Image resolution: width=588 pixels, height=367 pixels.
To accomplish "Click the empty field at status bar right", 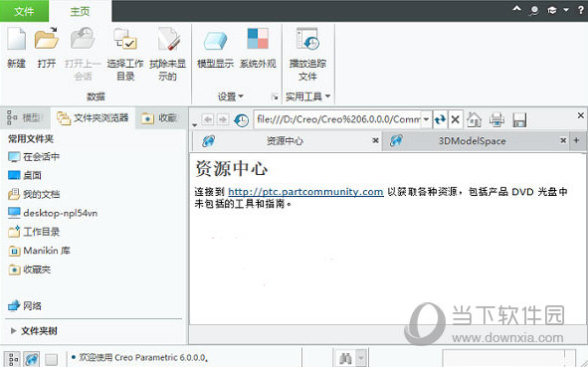I will pyautogui.click(x=508, y=358).
